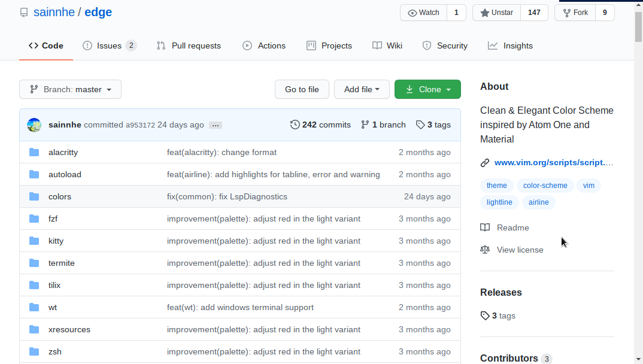Open the commit about airline tabline highlights
Image resolution: width=643 pixels, height=364 pixels.
pyautogui.click(x=274, y=175)
